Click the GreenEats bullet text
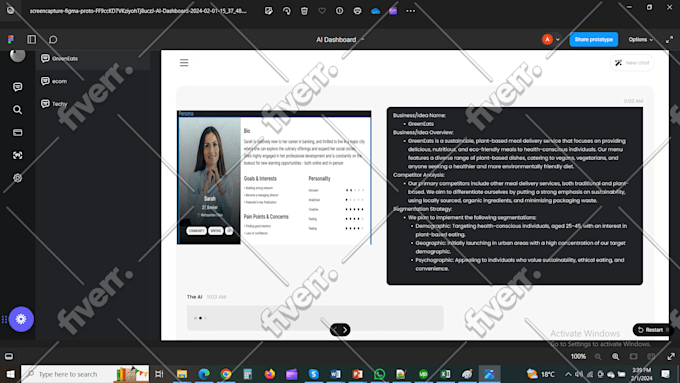Screen dimensions: 680x383 pyautogui.click(x=421, y=124)
